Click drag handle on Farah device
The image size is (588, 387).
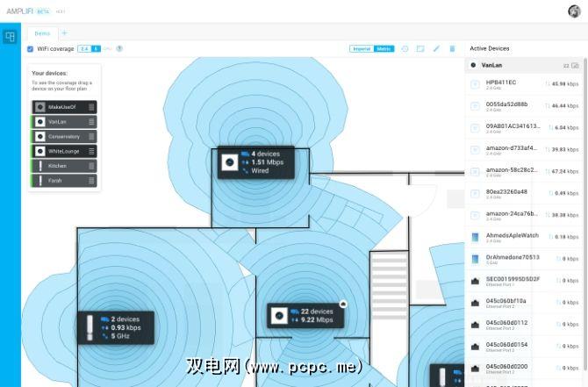coord(91,181)
